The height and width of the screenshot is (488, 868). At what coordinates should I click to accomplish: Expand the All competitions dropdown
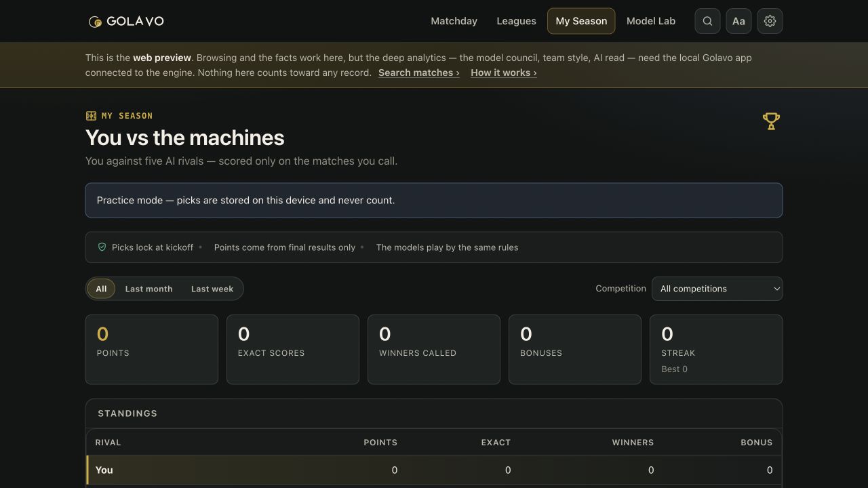717,289
